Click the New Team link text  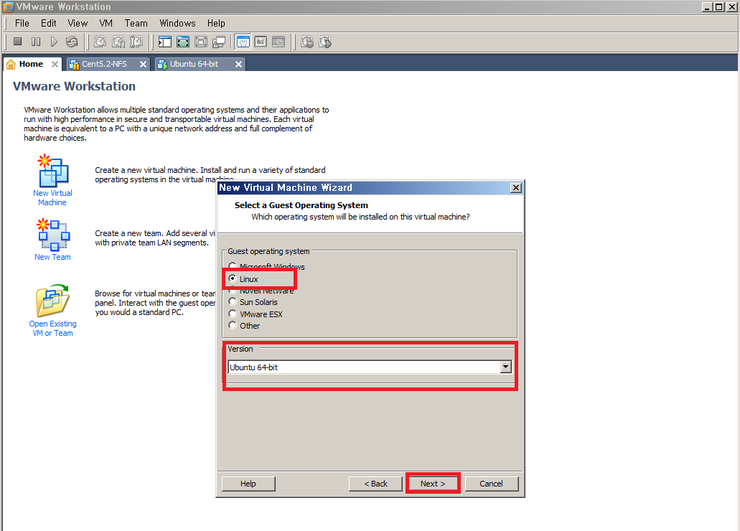pos(52,257)
